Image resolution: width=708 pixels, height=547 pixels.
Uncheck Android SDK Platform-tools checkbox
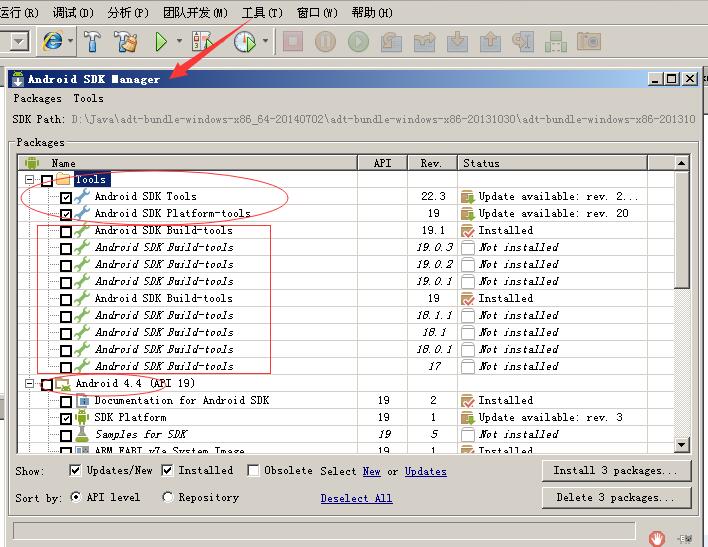click(66, 214)
